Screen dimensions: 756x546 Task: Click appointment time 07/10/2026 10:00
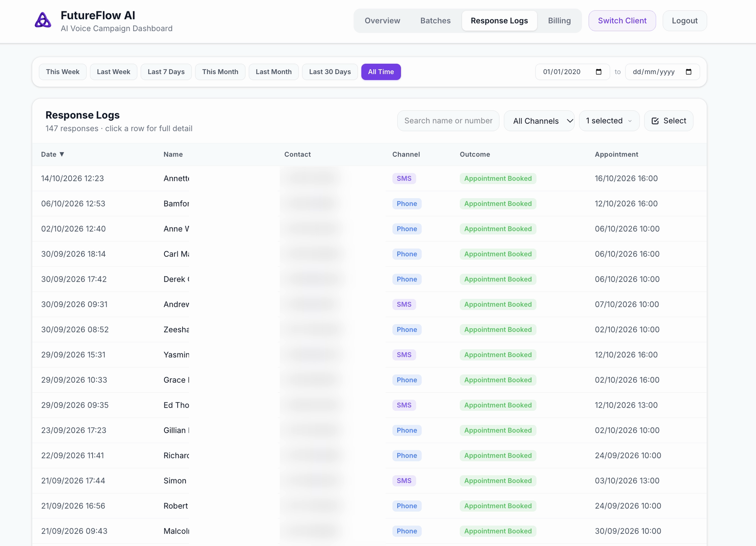click(627, 304)
